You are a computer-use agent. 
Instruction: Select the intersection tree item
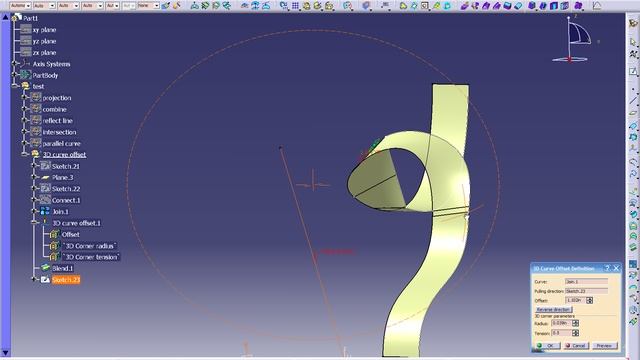[59, 132]
